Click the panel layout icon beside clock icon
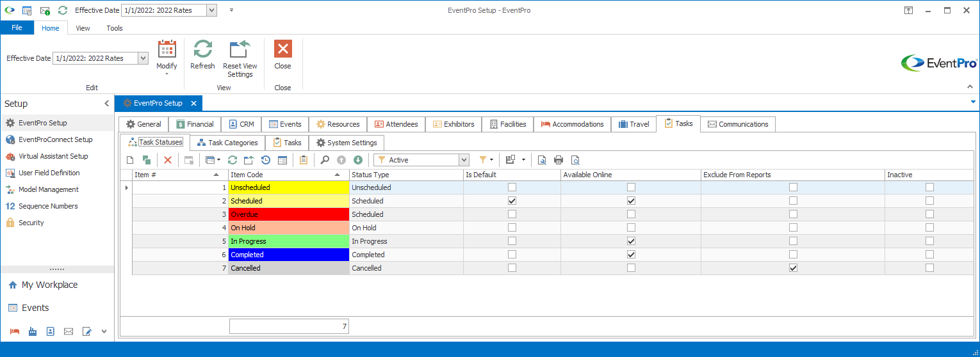This screenshot has height=357, width=980. [282, 160]
